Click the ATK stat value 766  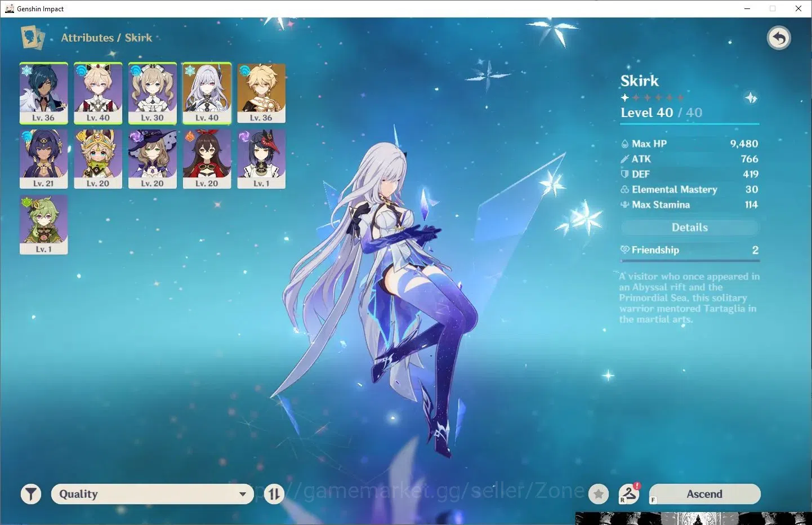tap(749, 159)
